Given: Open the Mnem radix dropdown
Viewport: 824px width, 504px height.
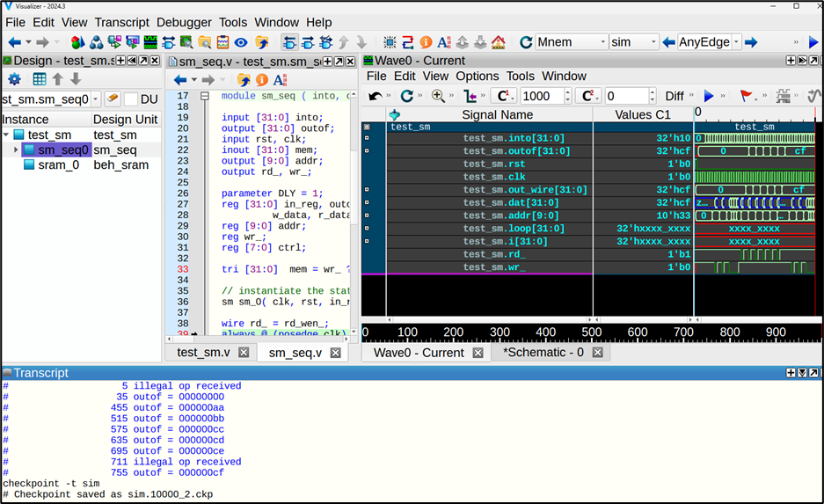Looking at the screenshot, I should 602,42.
